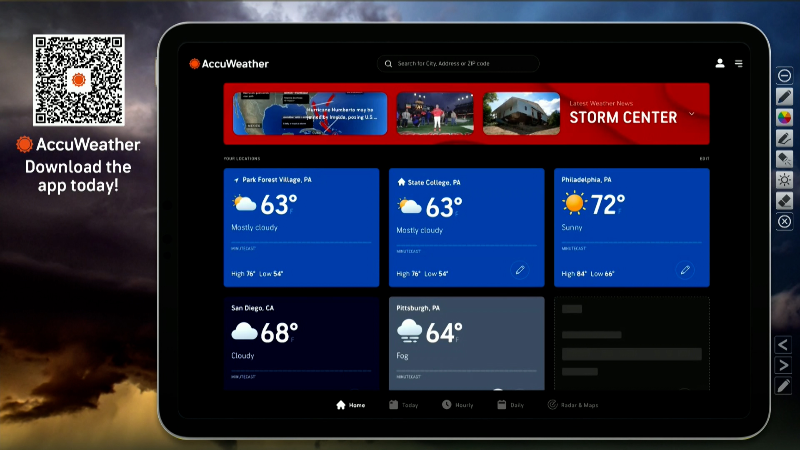Go to the Home tab
The image size is (800, 450).
pyautogui.click(x=351, y=405)
